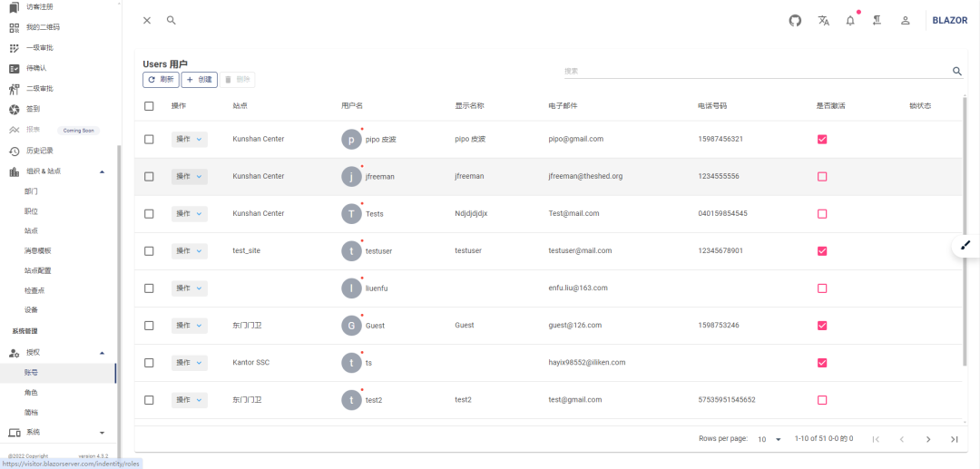Click the 刷新 refresh button
The height and width of the screenshot is (469, 980).
[x=161, y=79]
